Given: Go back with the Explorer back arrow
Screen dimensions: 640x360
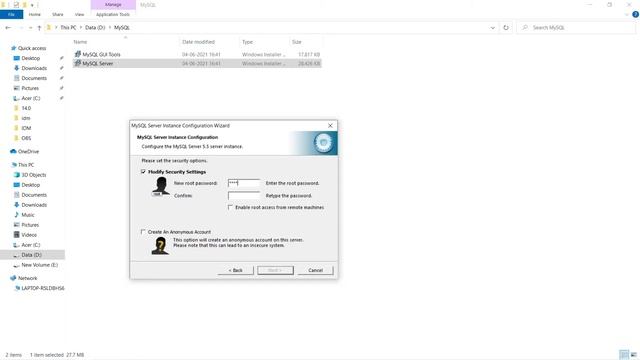Looking at the screenshot, I should (x=8, y=28).
